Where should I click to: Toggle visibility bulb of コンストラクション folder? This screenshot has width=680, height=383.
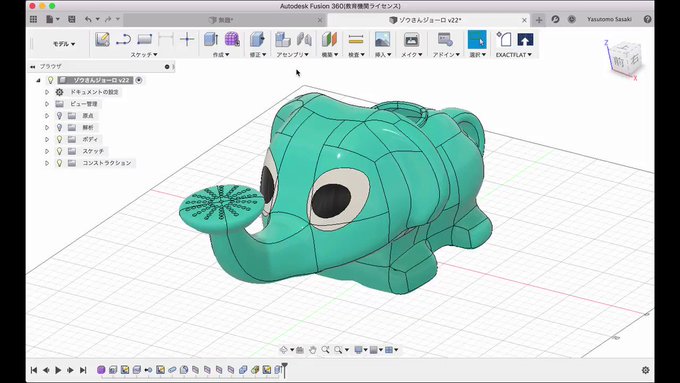click(59, 163)
